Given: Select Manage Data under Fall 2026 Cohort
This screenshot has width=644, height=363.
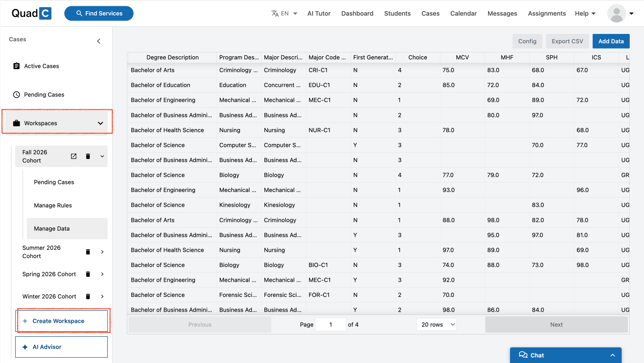Looking at the screenshot, I should [x=67, y=228].
